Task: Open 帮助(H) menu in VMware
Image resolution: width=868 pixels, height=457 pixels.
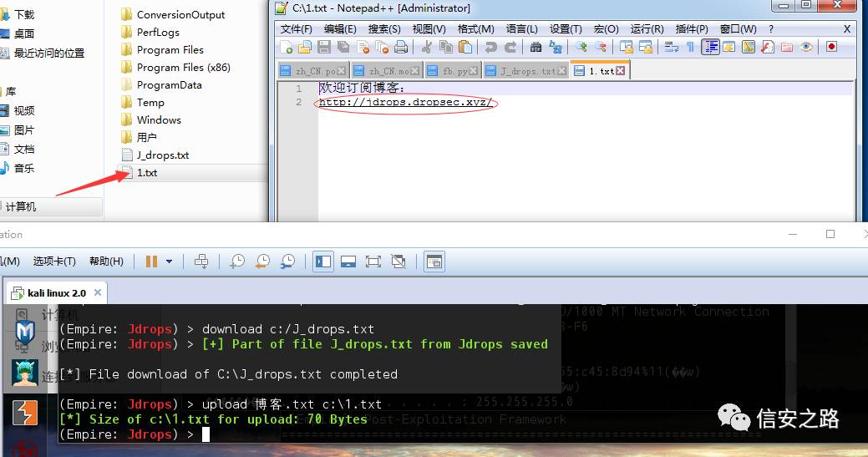Action: click(x=106, y=262)
